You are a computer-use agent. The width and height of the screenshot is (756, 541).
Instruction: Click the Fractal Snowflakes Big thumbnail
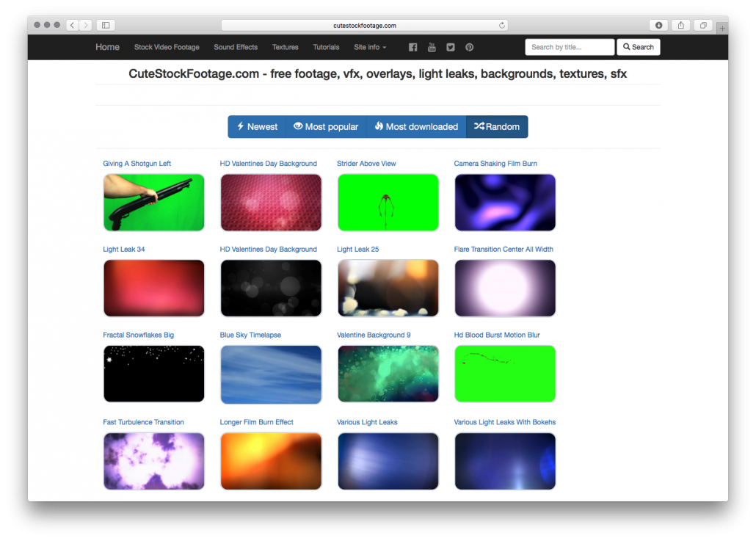154,374
